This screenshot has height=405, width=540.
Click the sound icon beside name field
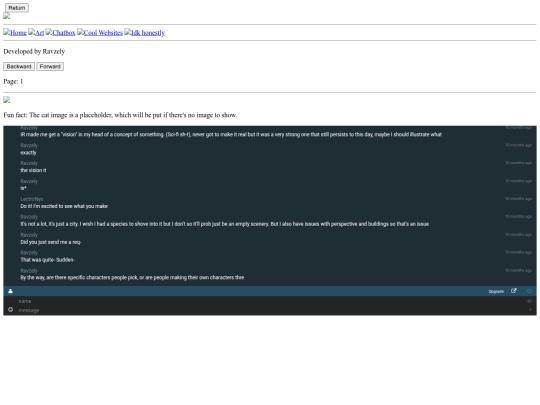pos(529,301)
